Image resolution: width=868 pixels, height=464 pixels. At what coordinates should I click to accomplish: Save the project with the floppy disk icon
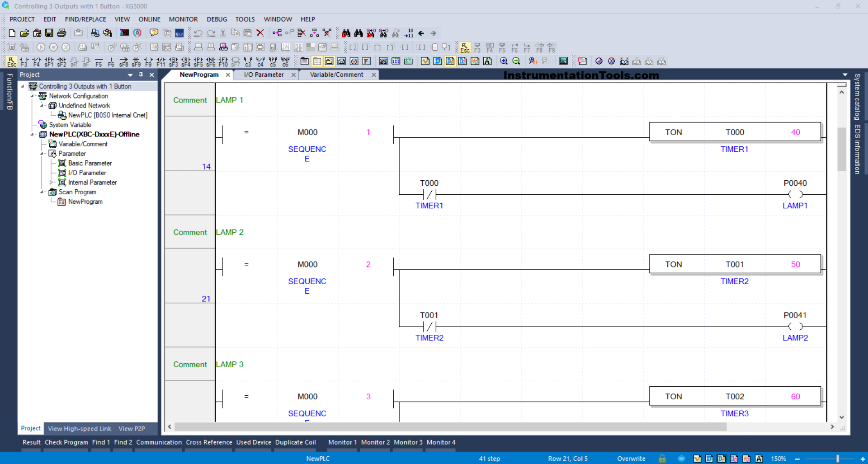tap(49, 33)
